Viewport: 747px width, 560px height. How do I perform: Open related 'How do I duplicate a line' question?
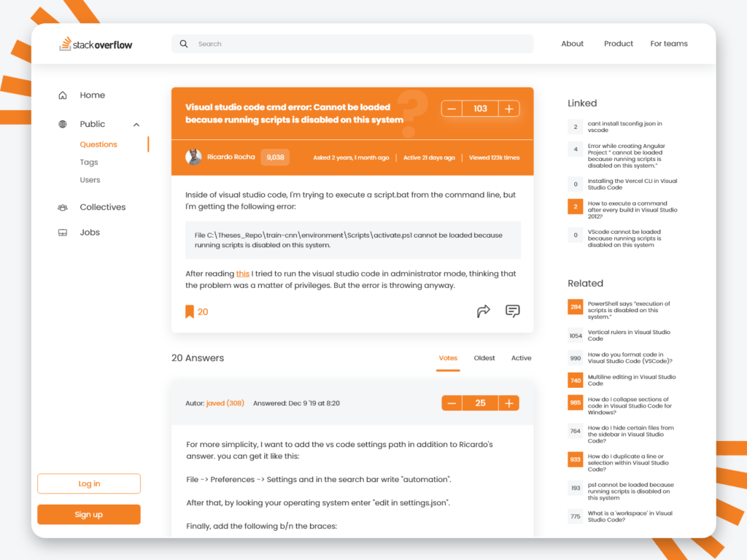point(628,463)
